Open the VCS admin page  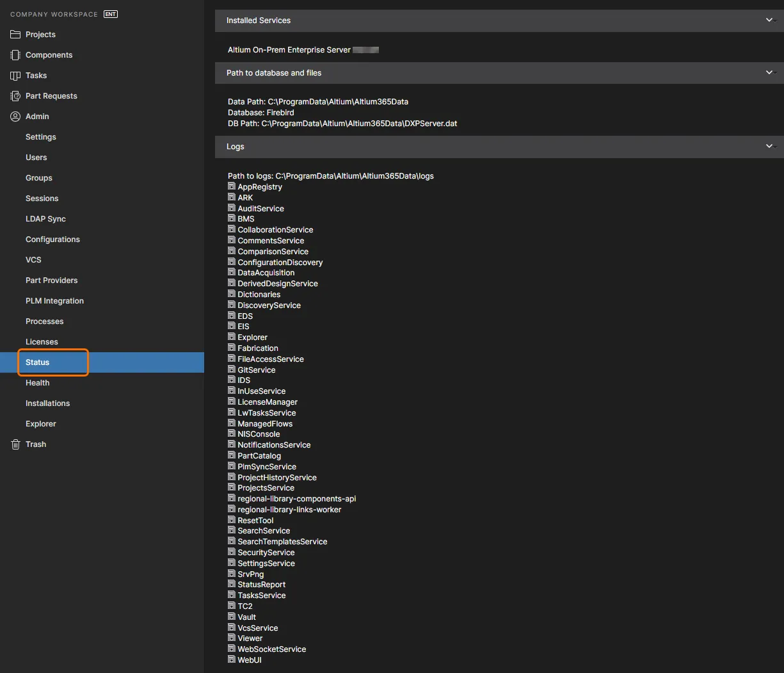pos(33,260)
